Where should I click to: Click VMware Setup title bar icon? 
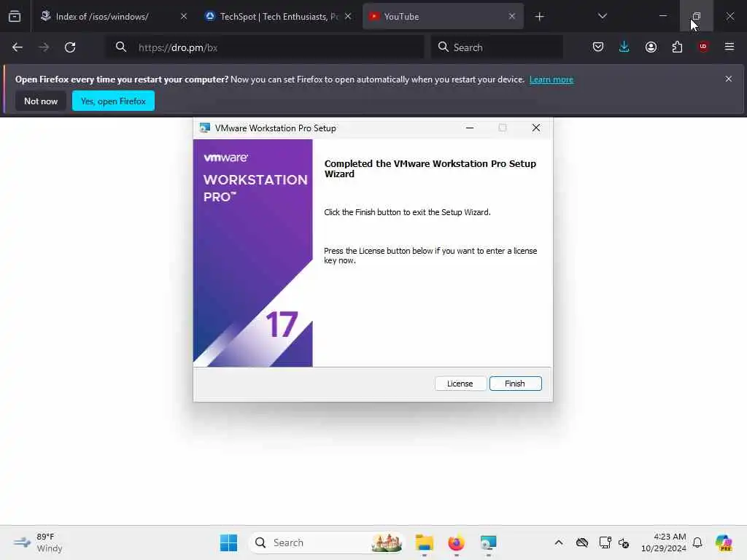tap(205, 128)
